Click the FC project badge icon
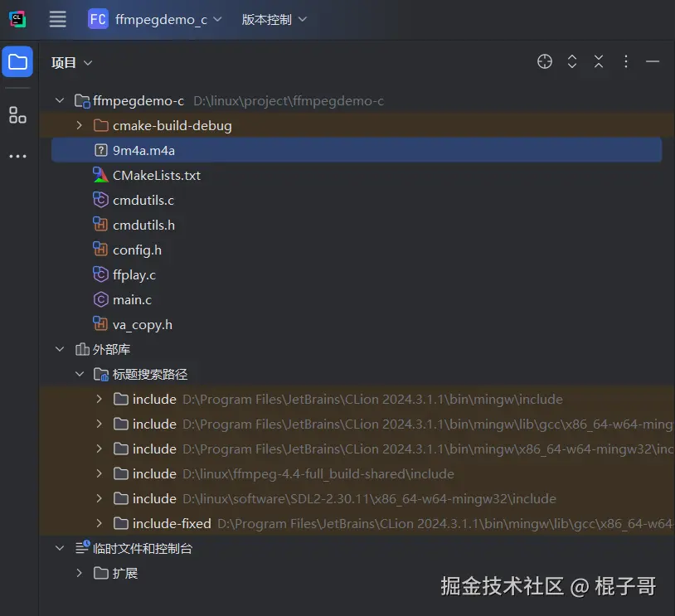Image resolution: width=675 pixels, height=616 pixels. [98, 19]
